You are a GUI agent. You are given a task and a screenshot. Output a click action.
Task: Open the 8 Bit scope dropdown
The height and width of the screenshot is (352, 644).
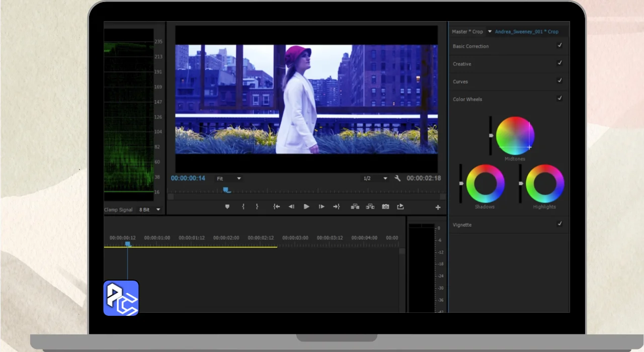(x=149, y=210)
